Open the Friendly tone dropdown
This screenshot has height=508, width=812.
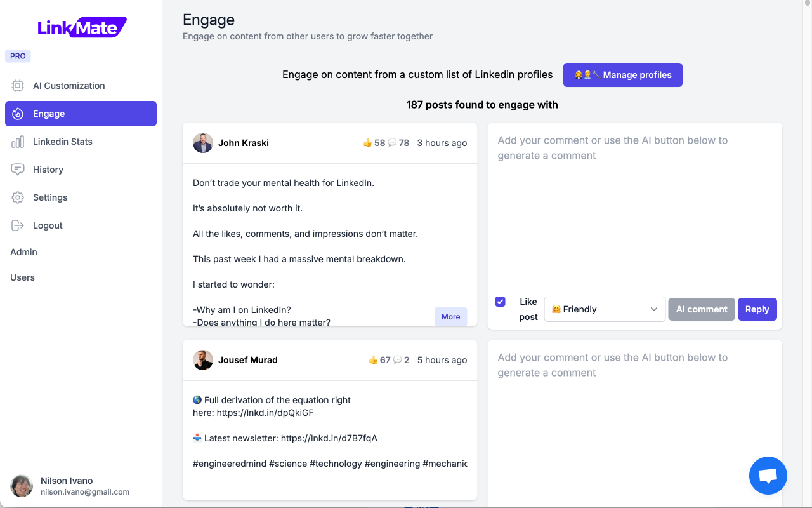604,309
